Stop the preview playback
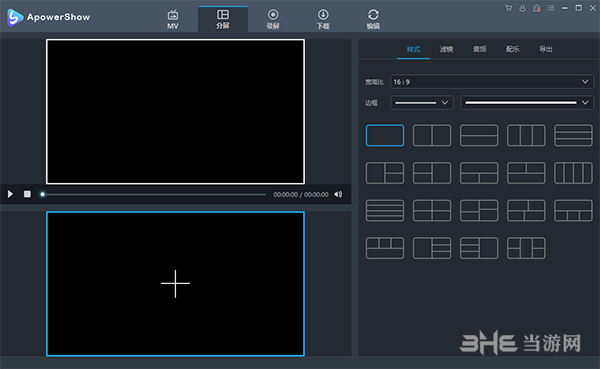The image size is (600, 369). tap(27, 194)
